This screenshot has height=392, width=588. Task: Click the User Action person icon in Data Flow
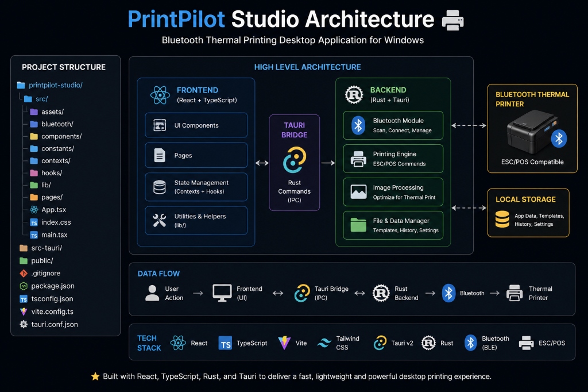(x=152, y=293)
